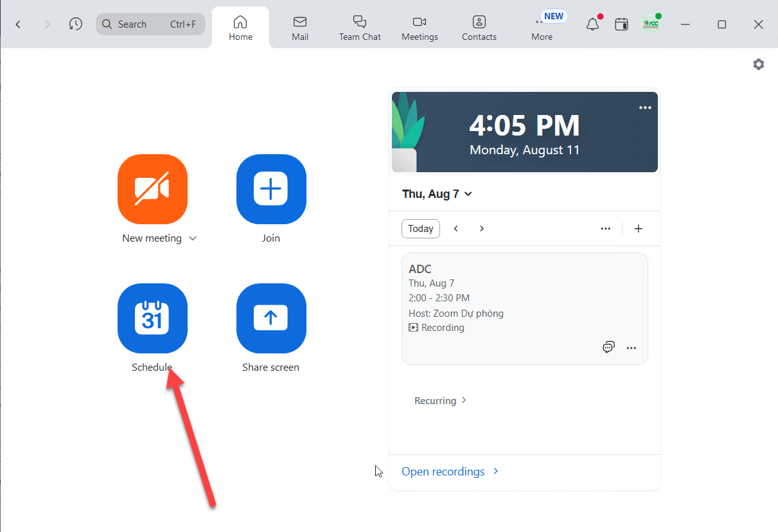Open the Schedule calendar icon
Screen dimensions: 778x532
(x=152, y=318)
